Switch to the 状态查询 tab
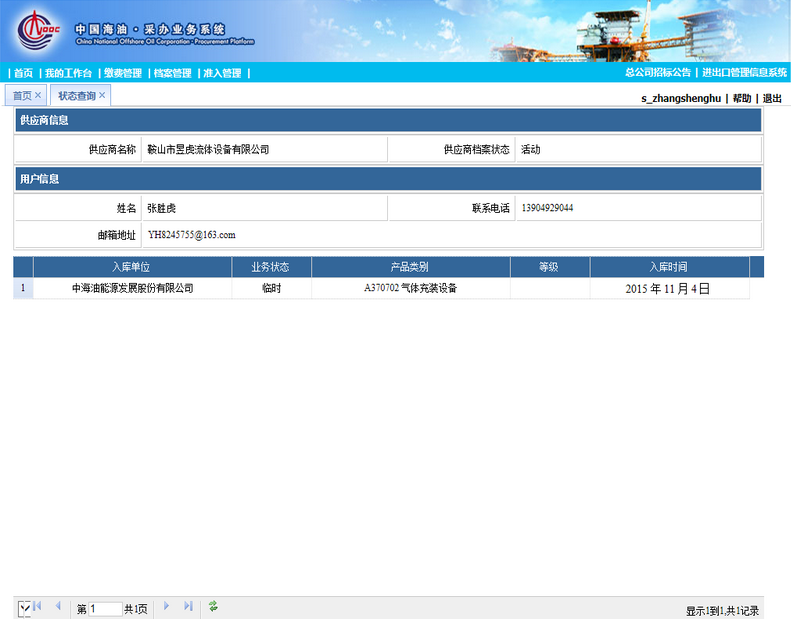Image resolution: width=791 pixels, height=619 pixels. point(77,95)
